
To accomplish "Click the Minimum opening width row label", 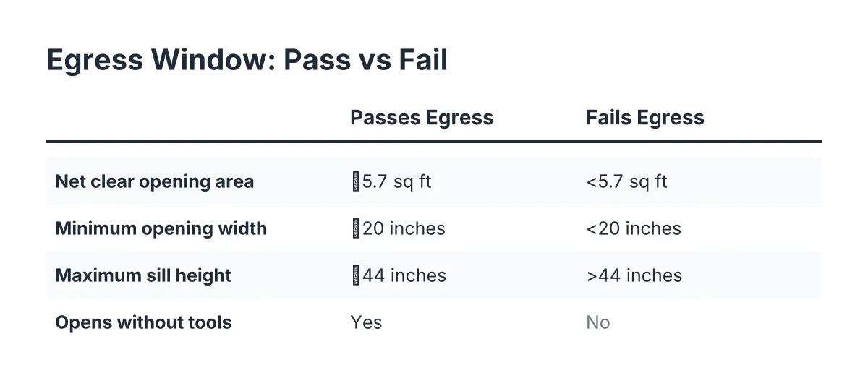I will (161, 228).
